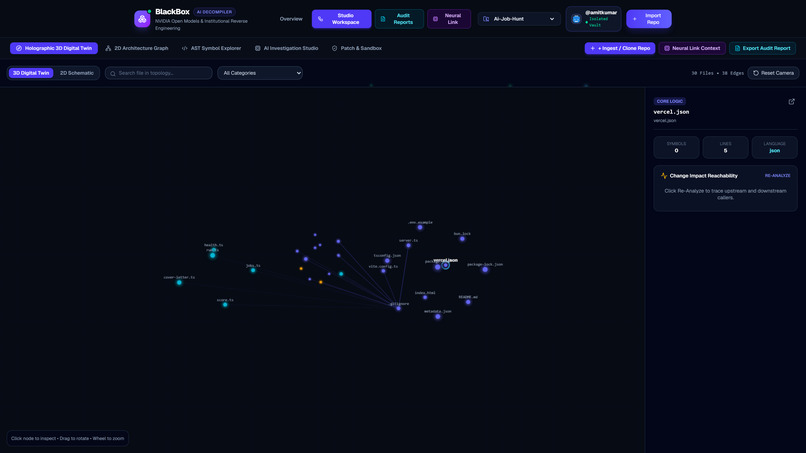Screen dimensions: 806x453
Task: Open the All Categories dropdown
Action: click(x=260, y=73)
